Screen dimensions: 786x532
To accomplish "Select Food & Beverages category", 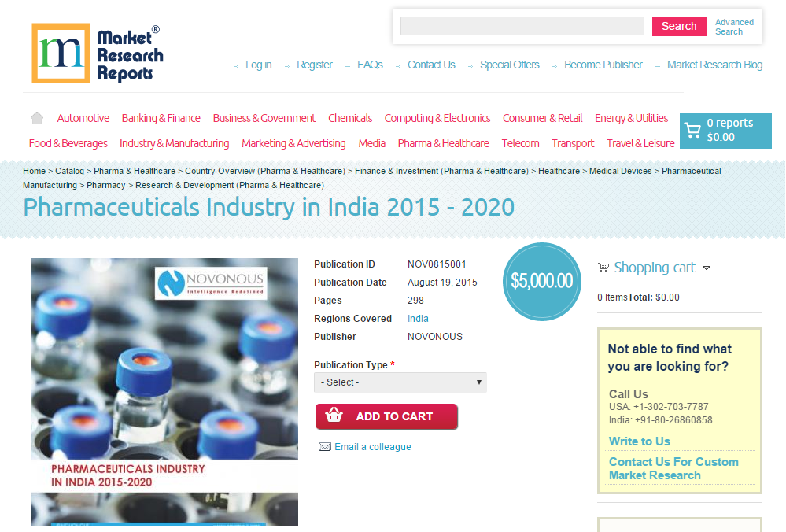I will click(x=68, y=143).
